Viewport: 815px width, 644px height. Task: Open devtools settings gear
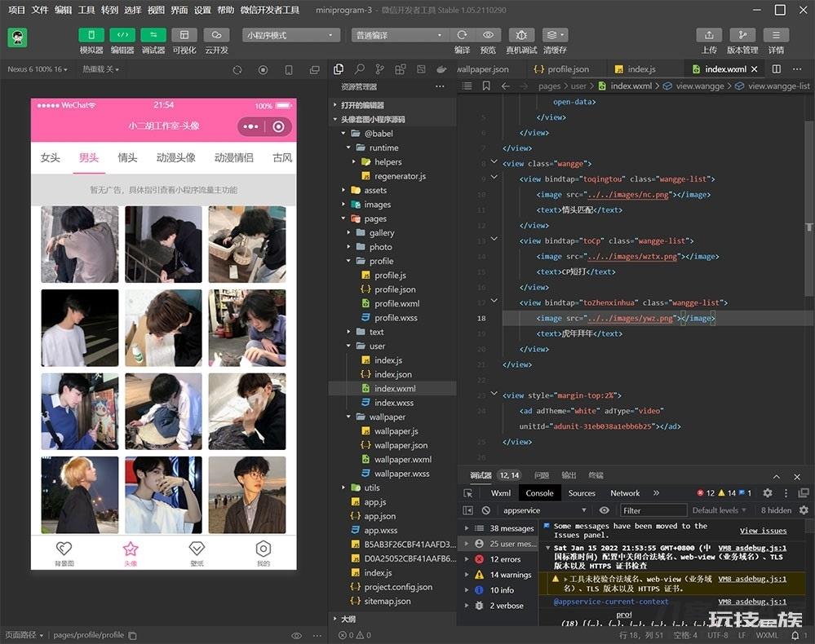coord(767,493)
